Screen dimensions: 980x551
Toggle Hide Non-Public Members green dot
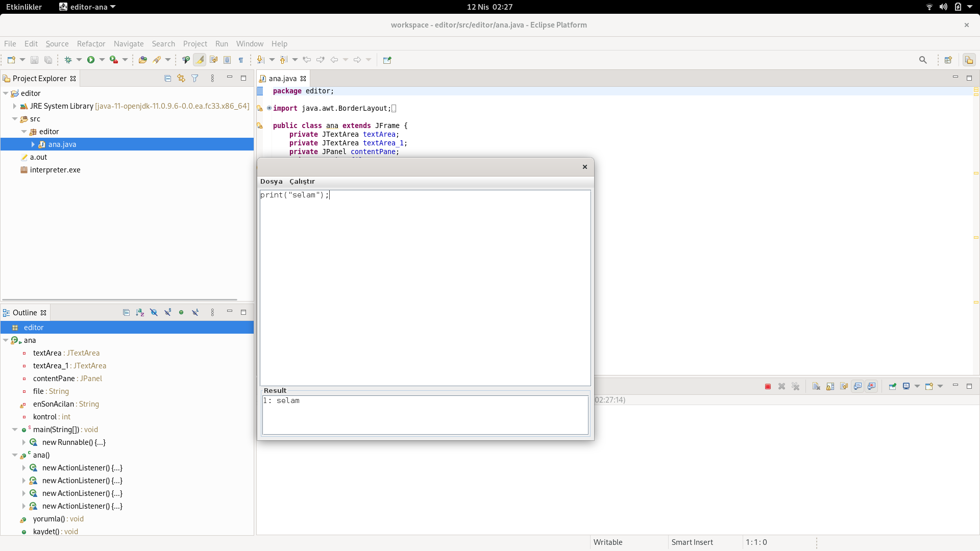[181, 312]
